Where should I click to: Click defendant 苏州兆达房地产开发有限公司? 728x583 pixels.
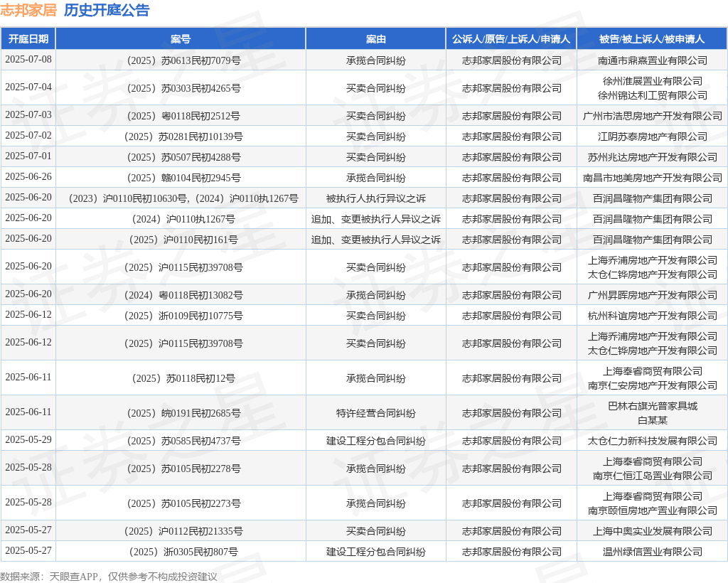tap(653, 157)
